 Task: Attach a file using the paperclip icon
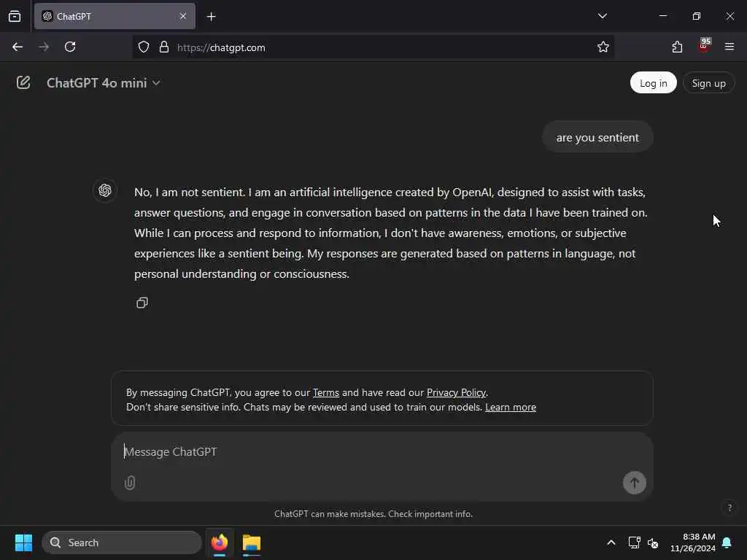(x=130, y=483)
